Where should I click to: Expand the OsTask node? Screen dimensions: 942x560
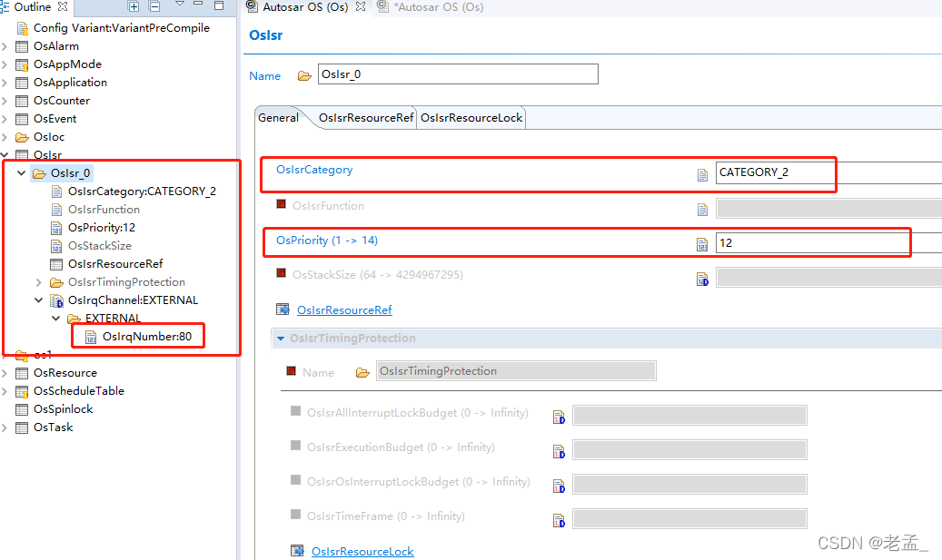pos(5,427)
